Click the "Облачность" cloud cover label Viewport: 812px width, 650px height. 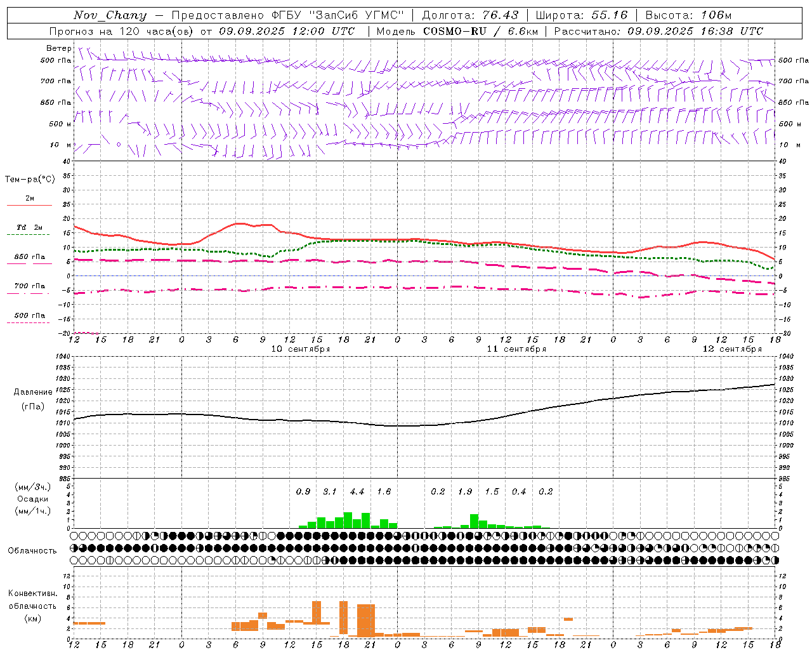[x=32, y=551]
